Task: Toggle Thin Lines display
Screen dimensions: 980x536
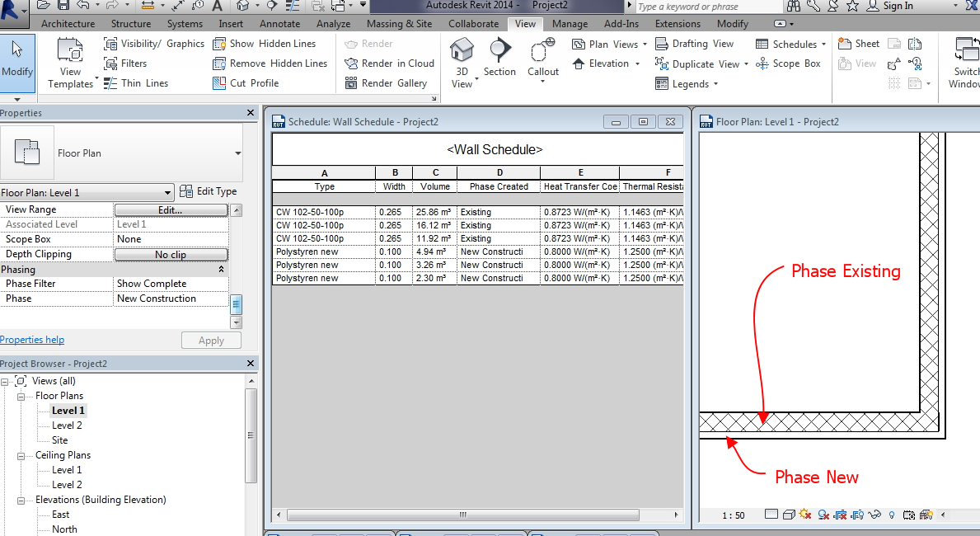Action: click(136, 83)
